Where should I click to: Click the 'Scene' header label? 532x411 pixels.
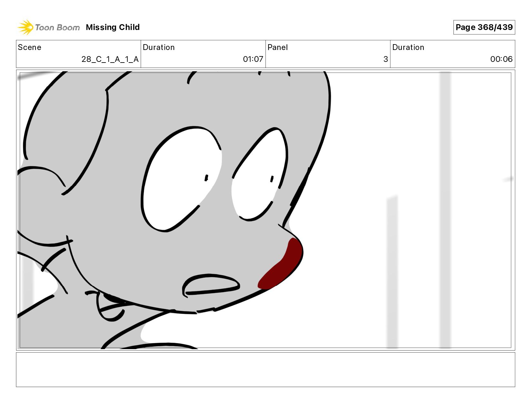[30, 47]
